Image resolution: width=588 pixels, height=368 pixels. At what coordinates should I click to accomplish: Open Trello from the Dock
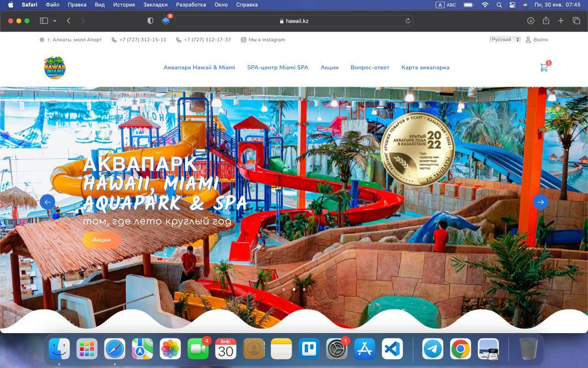[x=309, y=349]
